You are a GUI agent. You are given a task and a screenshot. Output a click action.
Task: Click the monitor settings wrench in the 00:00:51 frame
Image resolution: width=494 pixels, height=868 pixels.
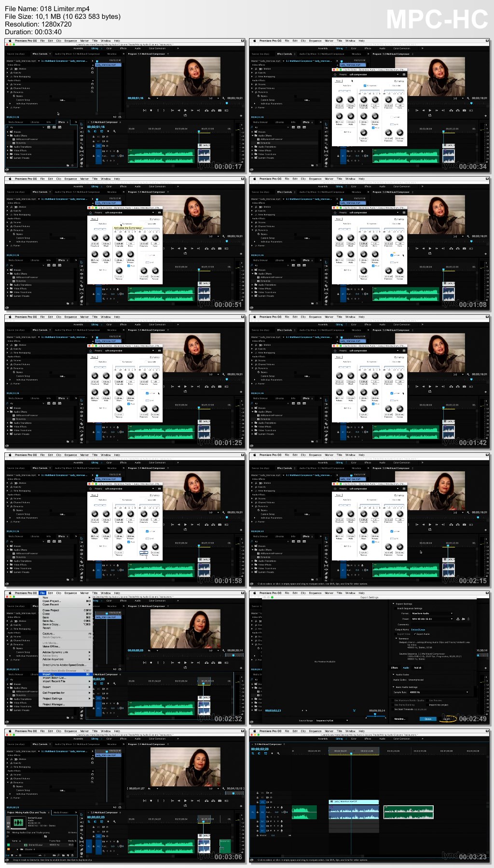(223, 236)
